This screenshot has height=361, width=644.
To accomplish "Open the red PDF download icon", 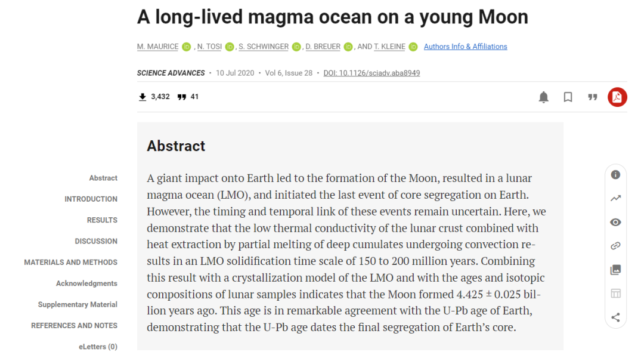I will (617, 97).
